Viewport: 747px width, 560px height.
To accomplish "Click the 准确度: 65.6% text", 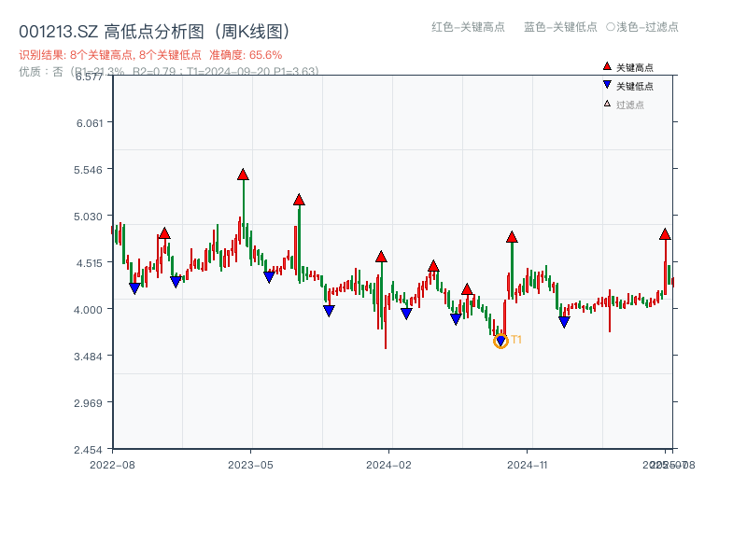I will coord(246,55).
